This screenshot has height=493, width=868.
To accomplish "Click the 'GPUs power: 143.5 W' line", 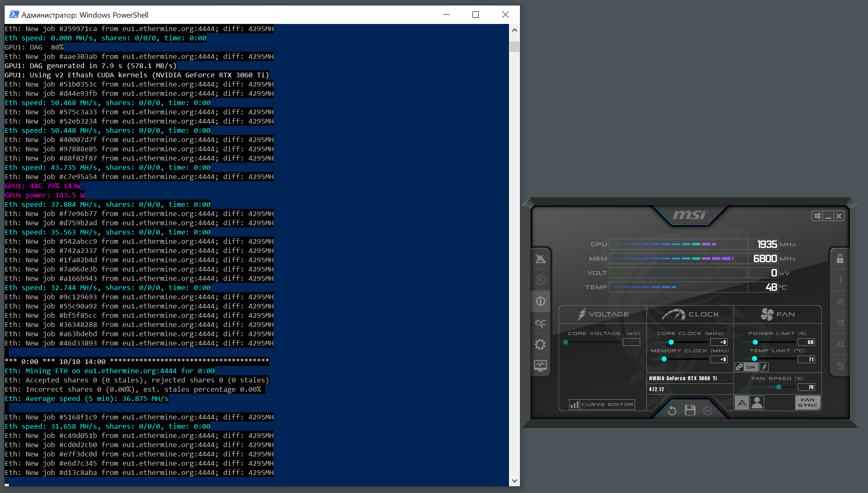I will point(45,195).
